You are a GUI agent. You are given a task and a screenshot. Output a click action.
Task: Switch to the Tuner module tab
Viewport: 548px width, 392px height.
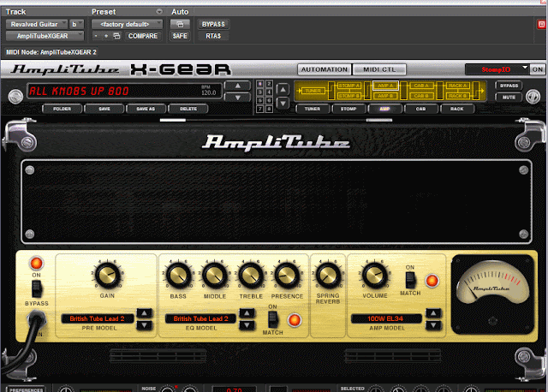313,109
